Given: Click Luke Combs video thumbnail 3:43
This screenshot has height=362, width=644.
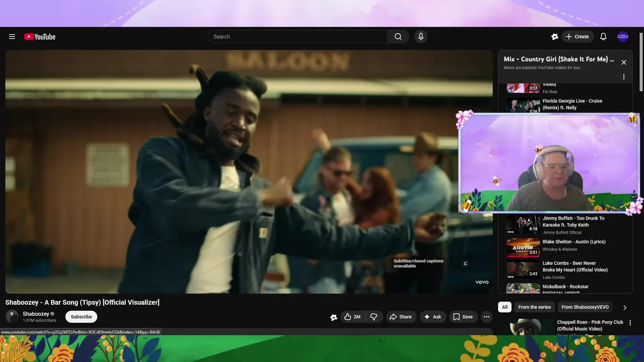Looking at the screenshot, I should (x=523, y=270).
